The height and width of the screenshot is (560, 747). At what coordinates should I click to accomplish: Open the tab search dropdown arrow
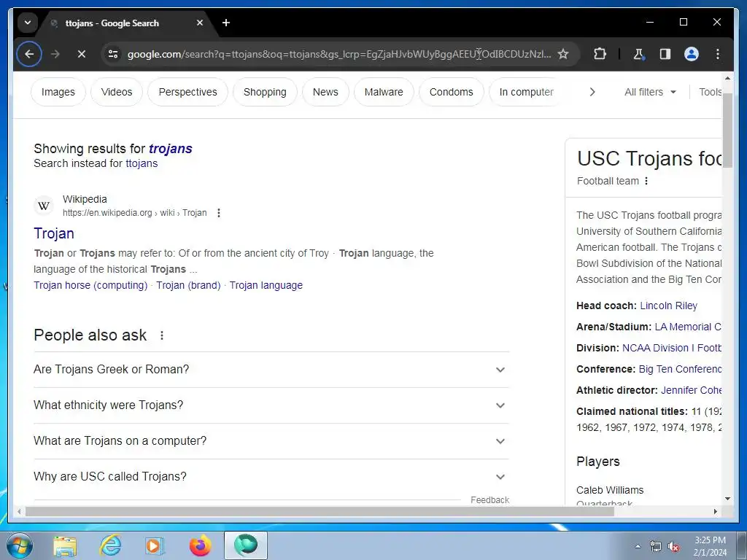28,23
